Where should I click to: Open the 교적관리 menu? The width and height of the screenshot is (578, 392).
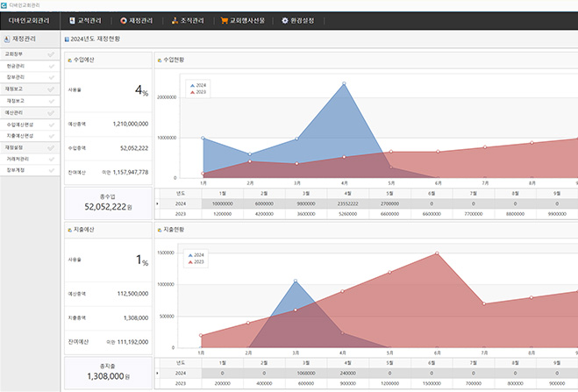[x=90, y=20]
